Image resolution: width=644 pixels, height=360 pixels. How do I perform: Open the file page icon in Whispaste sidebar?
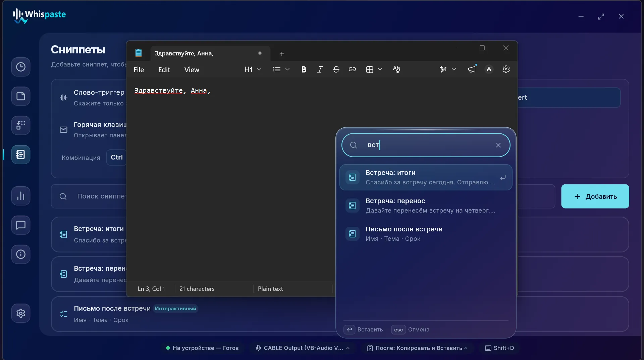click(x=21, y=96)
